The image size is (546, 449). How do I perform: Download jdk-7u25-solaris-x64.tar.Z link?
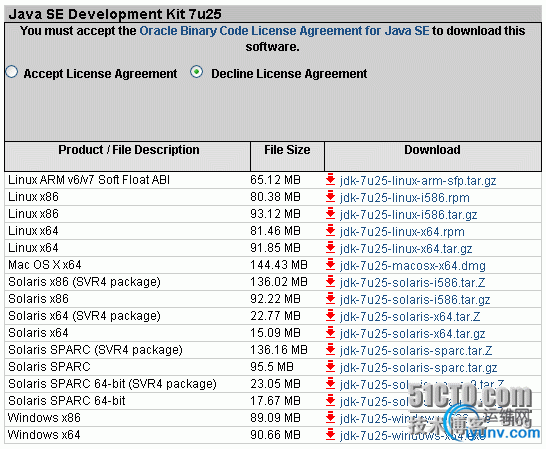(410, 317)
